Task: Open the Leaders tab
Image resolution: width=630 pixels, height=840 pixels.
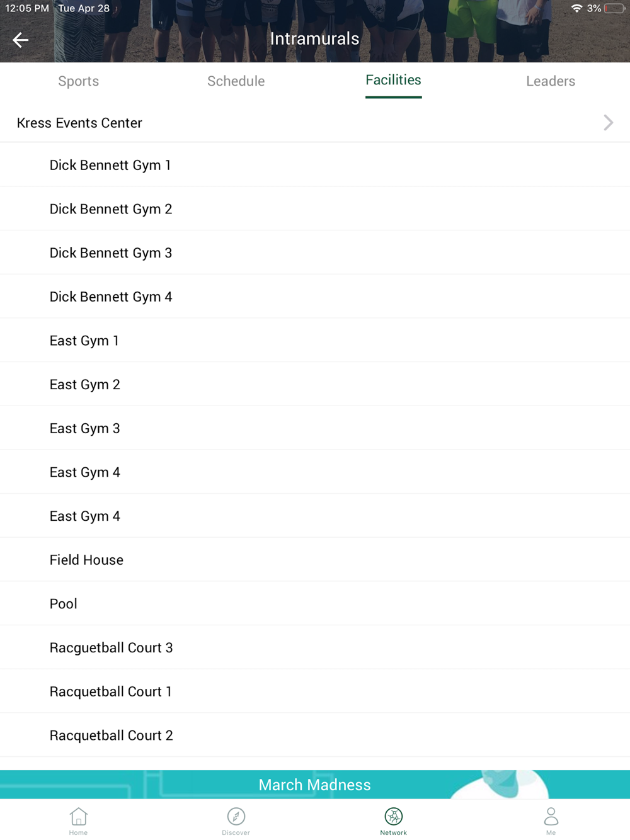Action: (551, 81)
